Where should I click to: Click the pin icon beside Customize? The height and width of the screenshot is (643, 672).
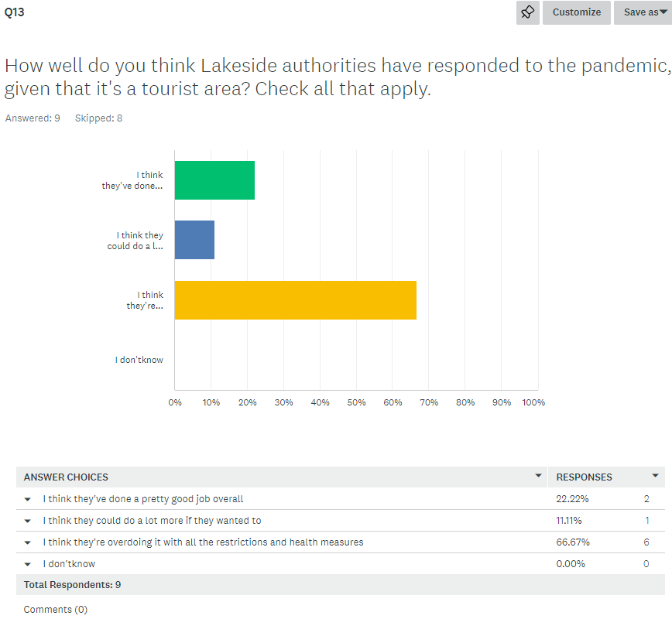point(527,12)
